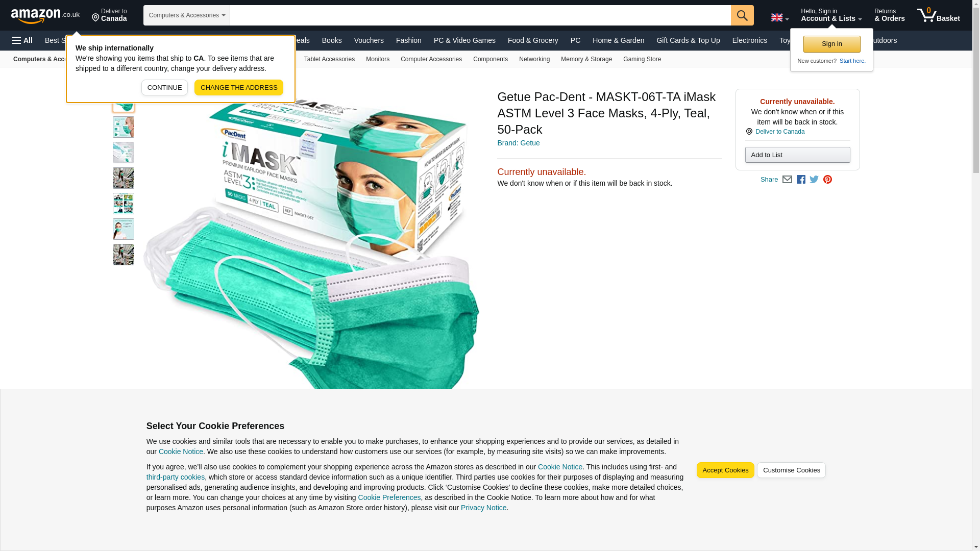The image size is (980, 551).
Task: Focus the Amazon search input field
Action: [x=480, y=15]
